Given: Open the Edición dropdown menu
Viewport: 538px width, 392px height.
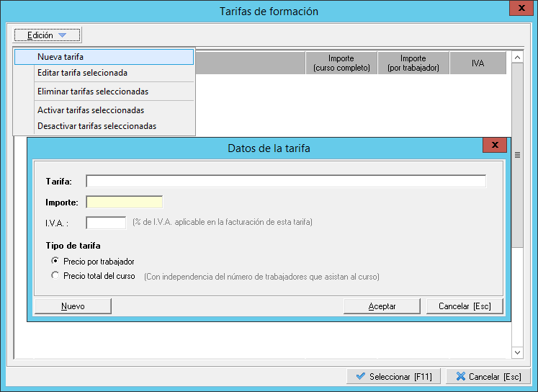Looking at the screenshot, I should 47,35.
